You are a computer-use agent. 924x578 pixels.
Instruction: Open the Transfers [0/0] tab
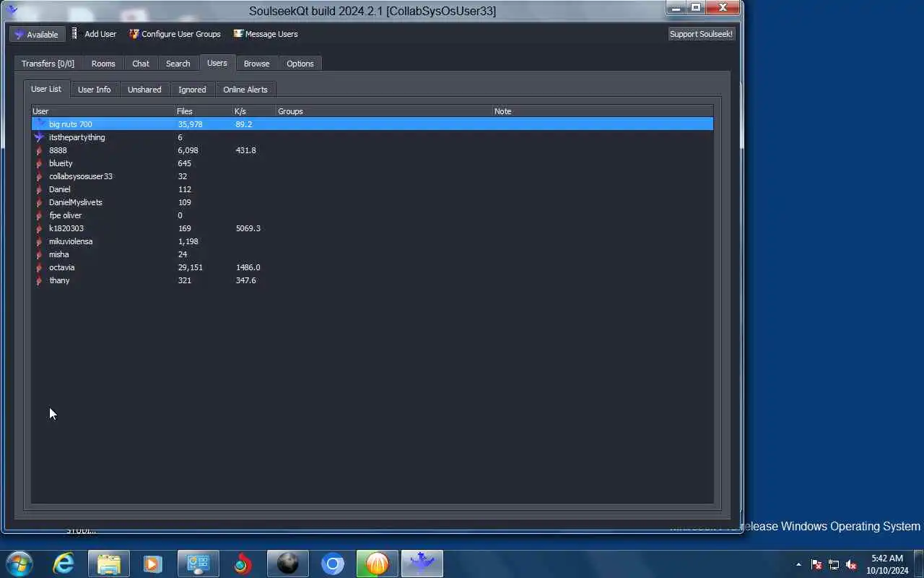48,64
